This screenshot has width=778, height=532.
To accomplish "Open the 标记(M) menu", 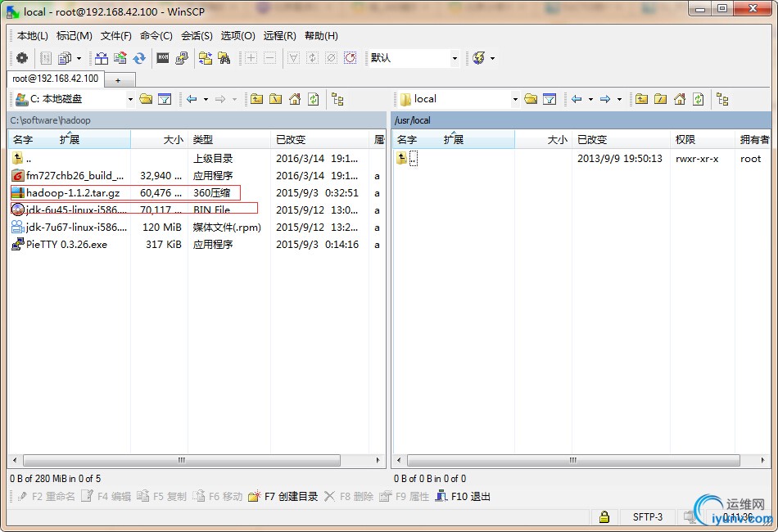I will coord(75,36).
